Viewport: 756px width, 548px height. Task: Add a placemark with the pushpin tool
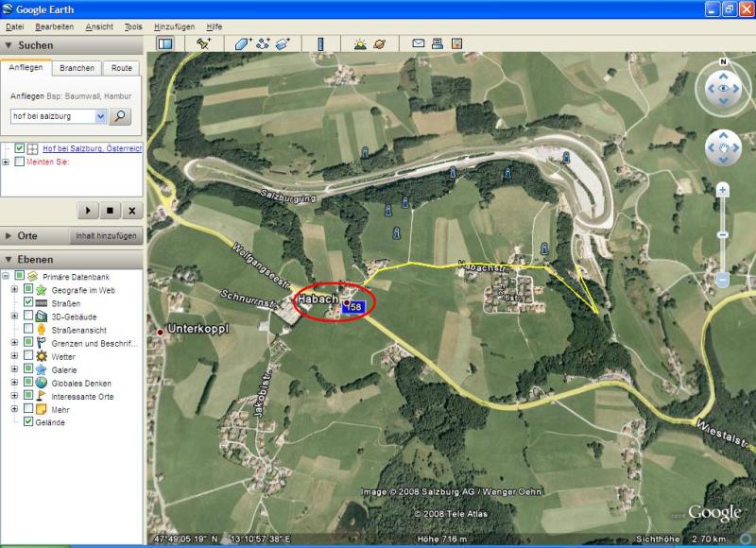203,43
